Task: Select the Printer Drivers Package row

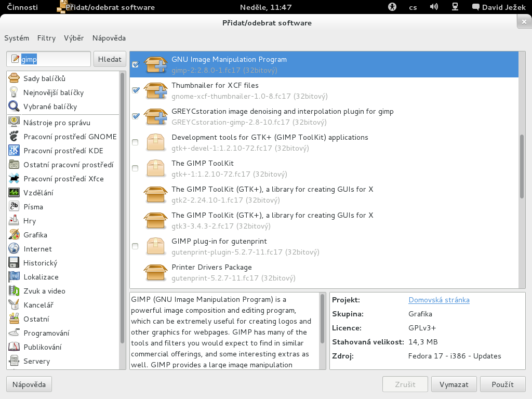Action: coord(324,272)
